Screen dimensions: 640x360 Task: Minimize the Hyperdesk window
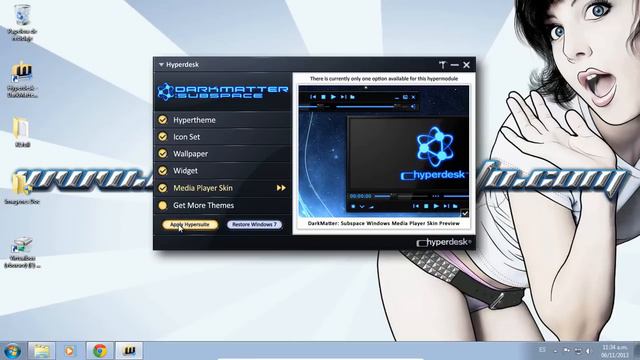pos(455,64)
